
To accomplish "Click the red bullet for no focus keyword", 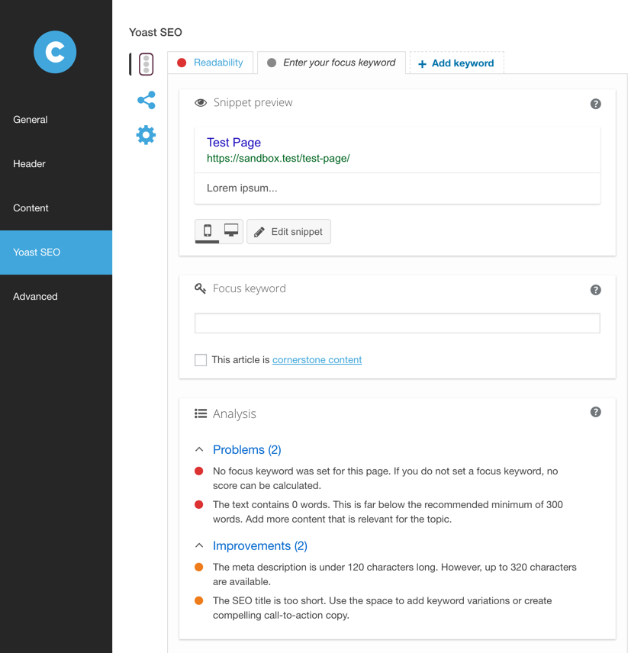I will click(198, 471).
